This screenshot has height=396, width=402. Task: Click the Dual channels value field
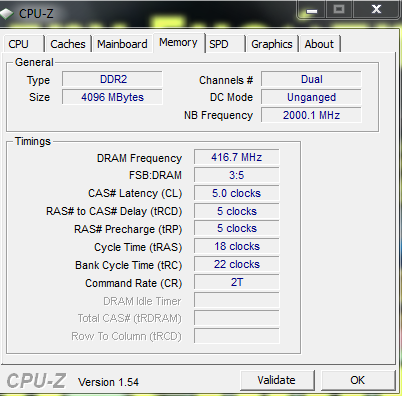tap(311, 79)
